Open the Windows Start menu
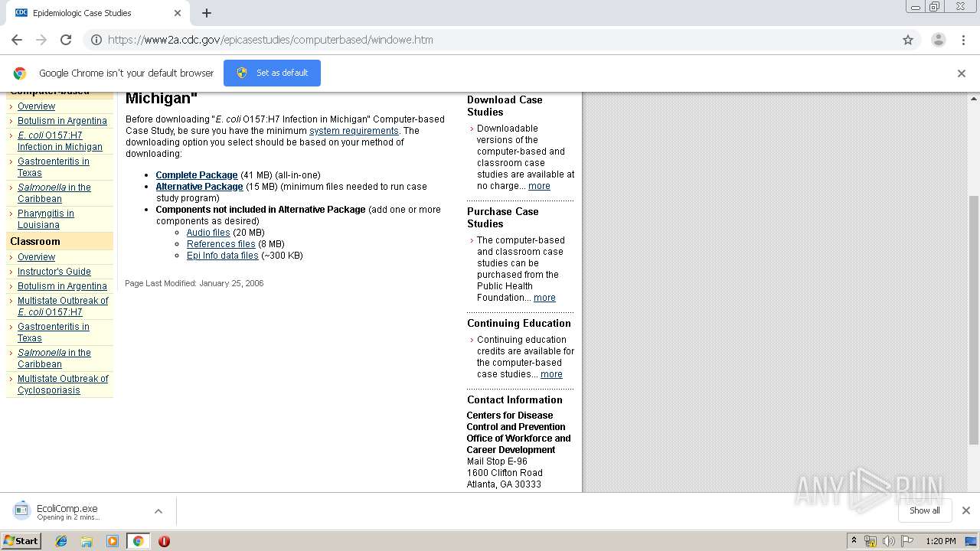Screen dimensions: 980x551 pyautogui.click(x=21, y=540)
